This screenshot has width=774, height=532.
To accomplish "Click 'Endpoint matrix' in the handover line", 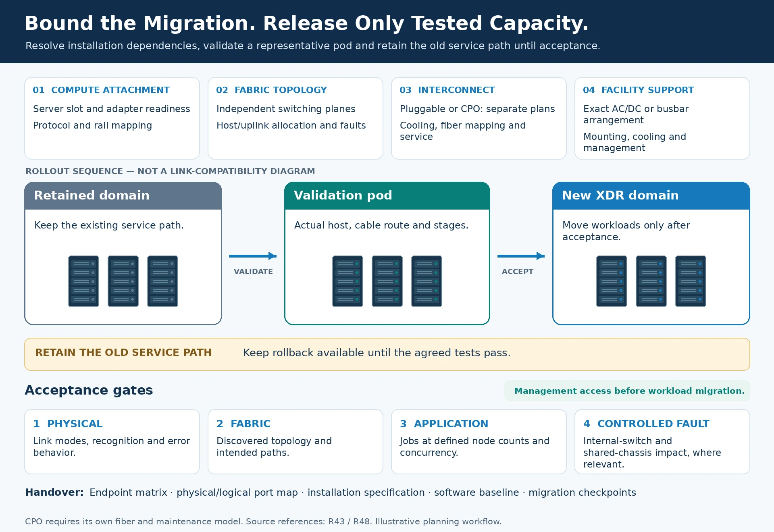I will pos(128,493).
